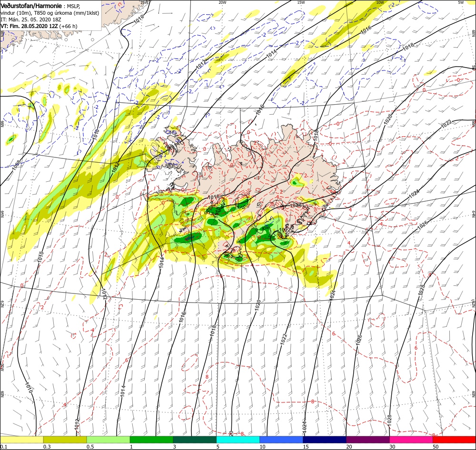Click the legend value "0.1"
Viewport: 476px width, 450px height.
point(4,447)
